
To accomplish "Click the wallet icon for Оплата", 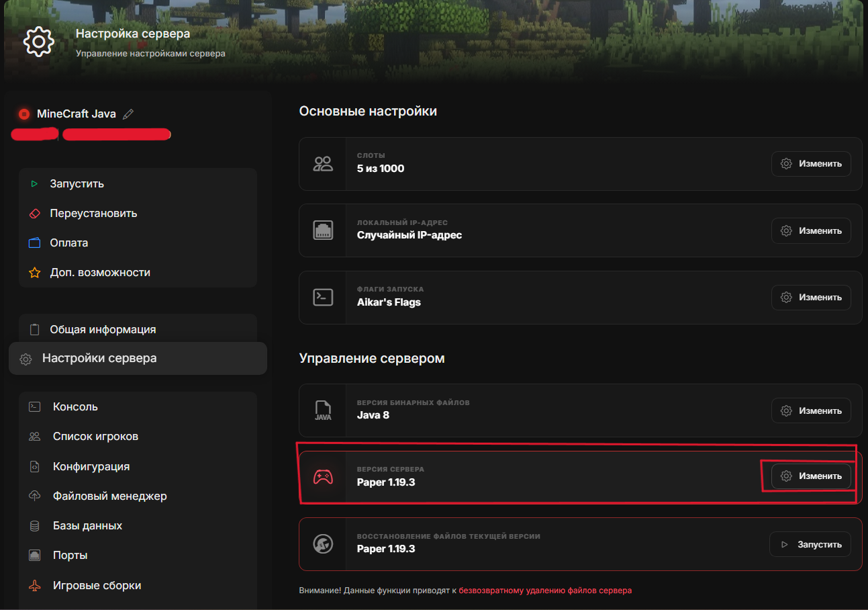I will point(35,243).
